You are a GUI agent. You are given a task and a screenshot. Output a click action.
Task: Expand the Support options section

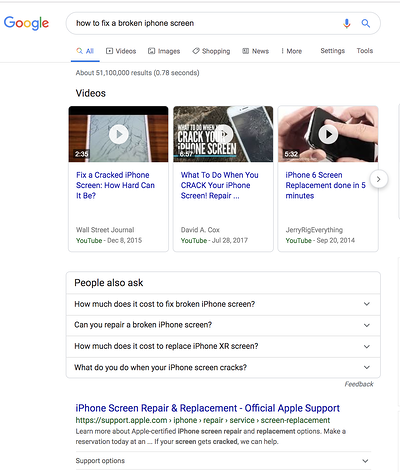[x=223, y=461]
